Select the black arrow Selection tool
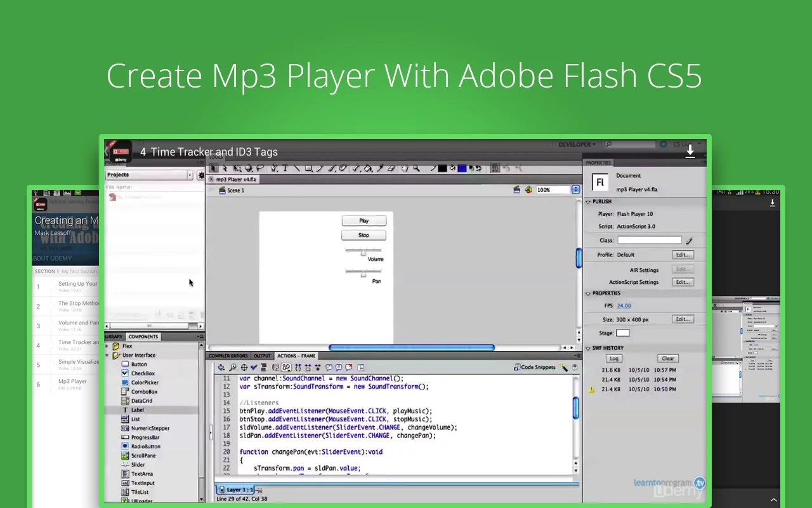Image resolution: width=812 pixels, height=508 pixels. (213, 168)
